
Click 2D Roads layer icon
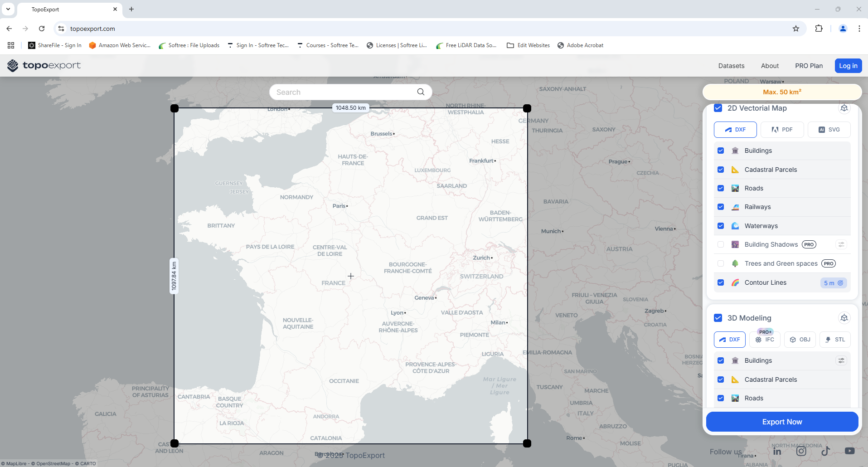tap(735, 188)
